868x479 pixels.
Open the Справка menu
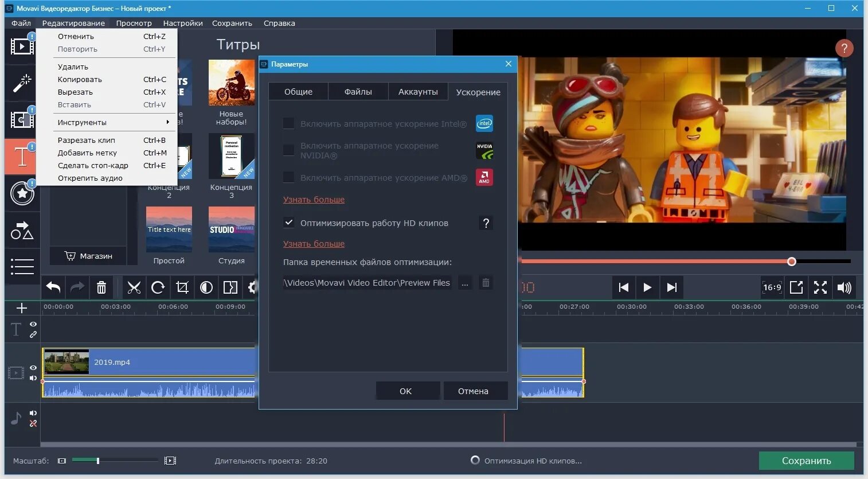(279, 23)
